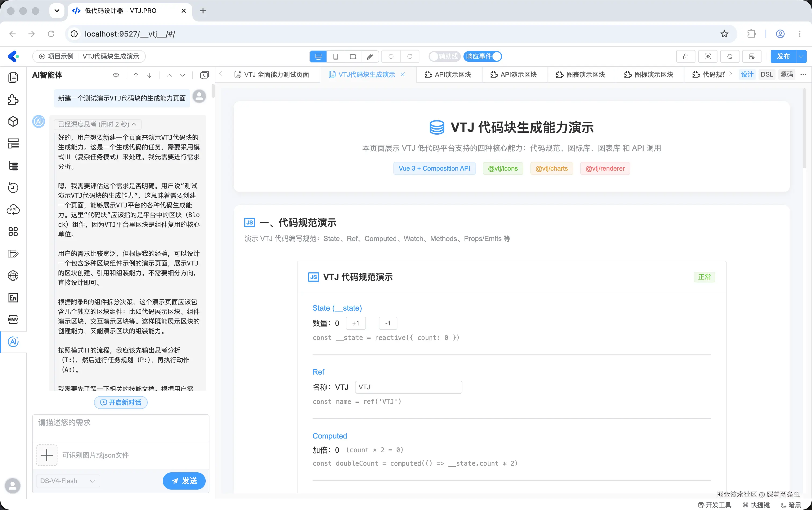Switch to desktop preview mode

pos(318,56)
